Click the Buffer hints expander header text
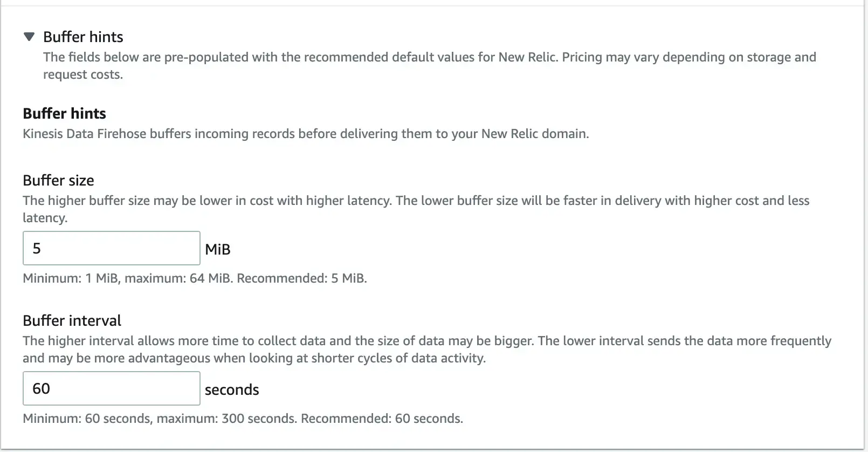Image resolution: width=868 pixels, height=452 pixels. pos(83,37)
